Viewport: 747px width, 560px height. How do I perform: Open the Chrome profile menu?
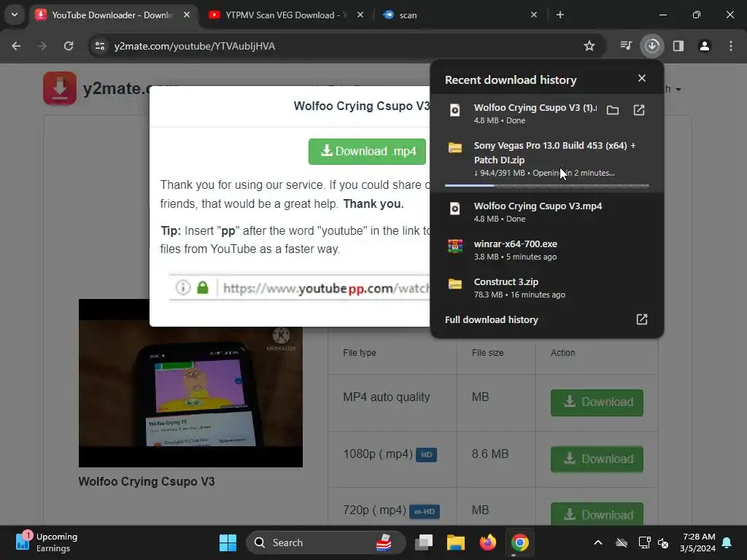click(x=705, y=46)
